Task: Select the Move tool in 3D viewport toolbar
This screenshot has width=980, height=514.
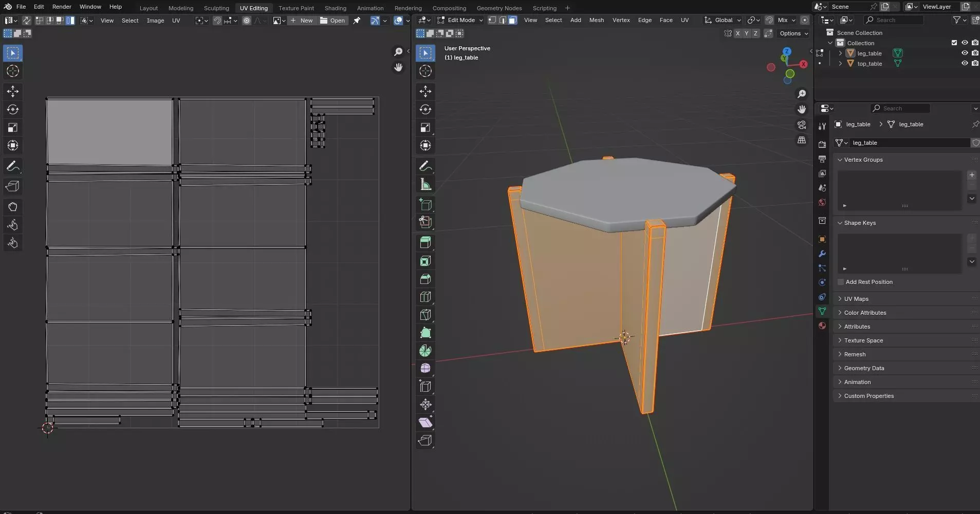Action: (426, 91)
